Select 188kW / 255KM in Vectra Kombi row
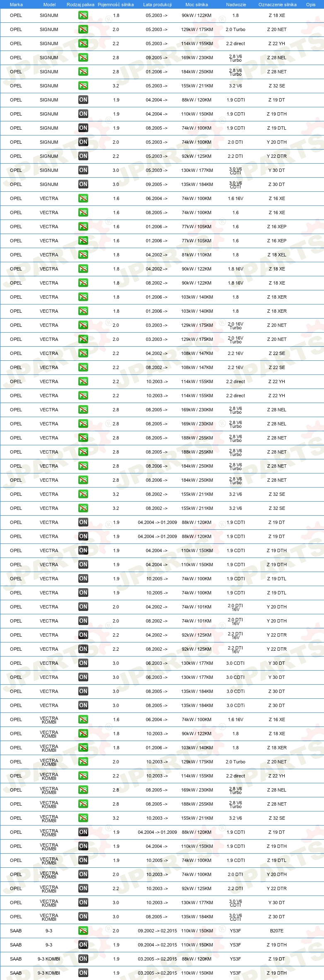Screen dimensions: 324x980 197,804
